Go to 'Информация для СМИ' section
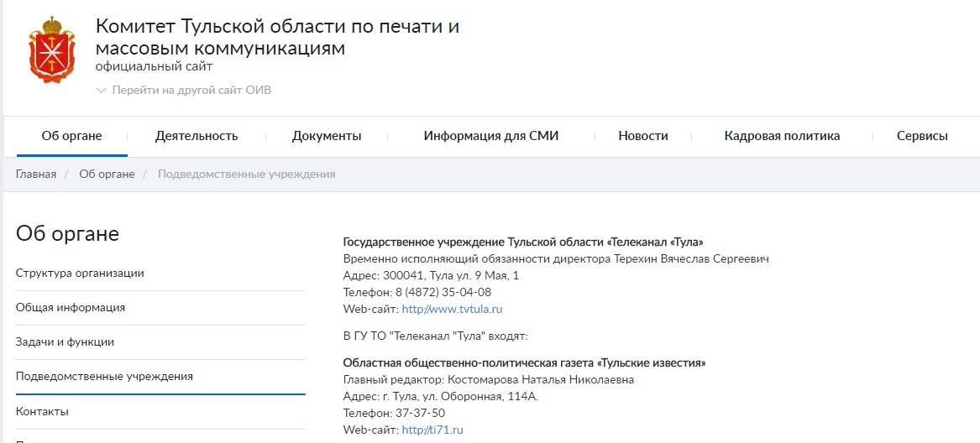980x443 pixels. (x=490, y=136)
